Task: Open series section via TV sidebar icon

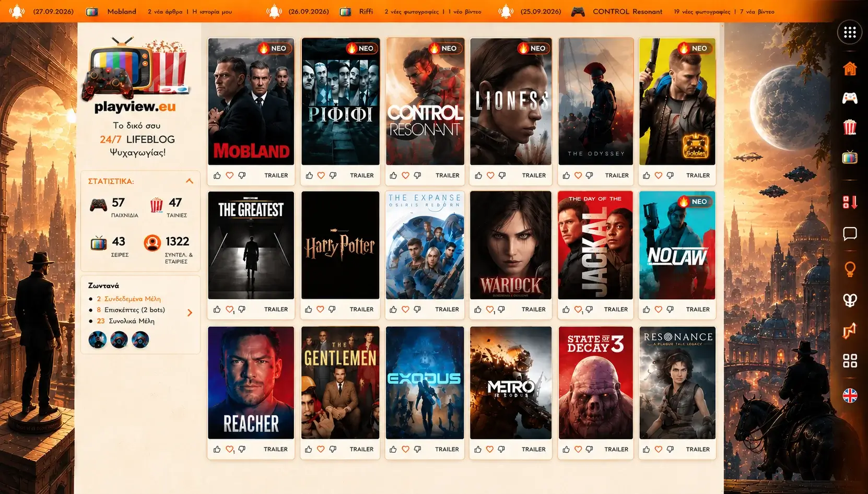Action: click(850, 157)
